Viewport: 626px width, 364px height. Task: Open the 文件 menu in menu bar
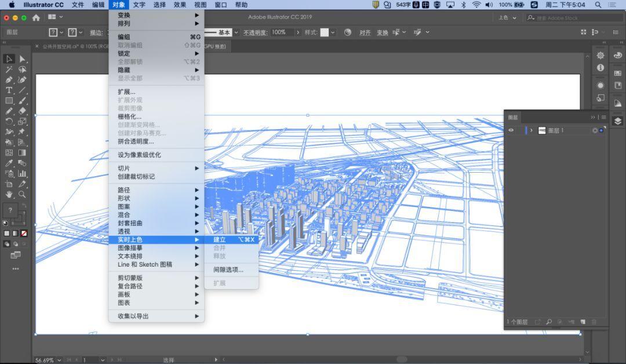[x=78, y=5]
